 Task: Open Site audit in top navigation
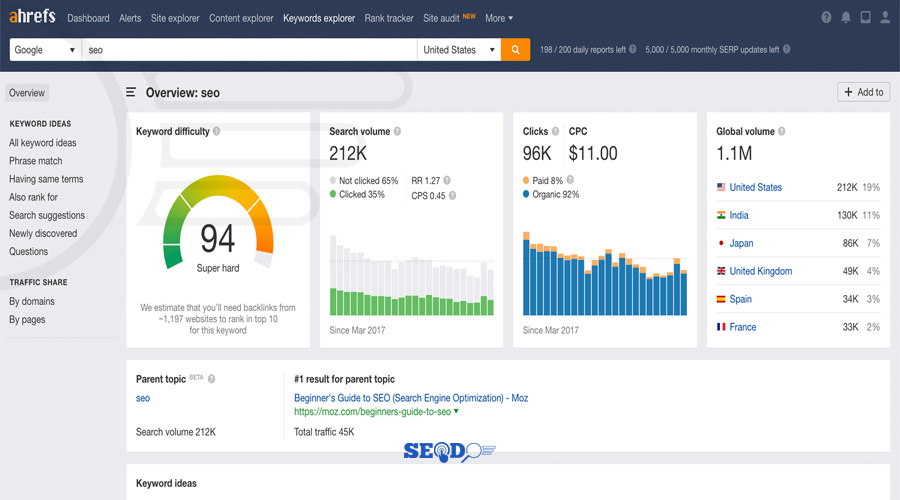441,18
